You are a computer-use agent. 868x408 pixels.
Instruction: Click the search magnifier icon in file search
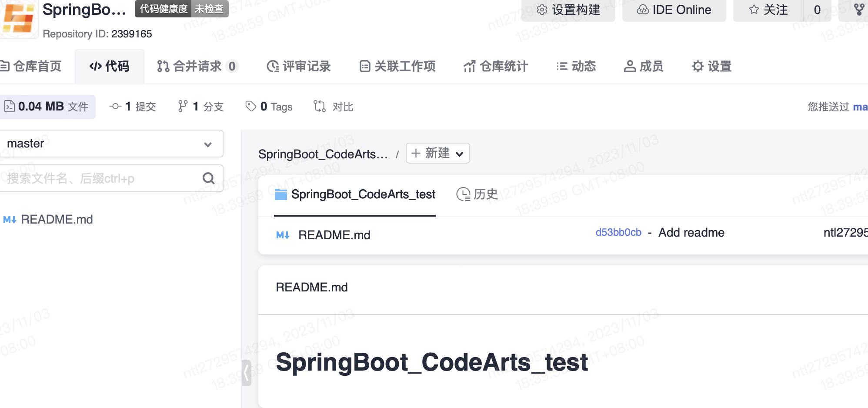(208, 178)
